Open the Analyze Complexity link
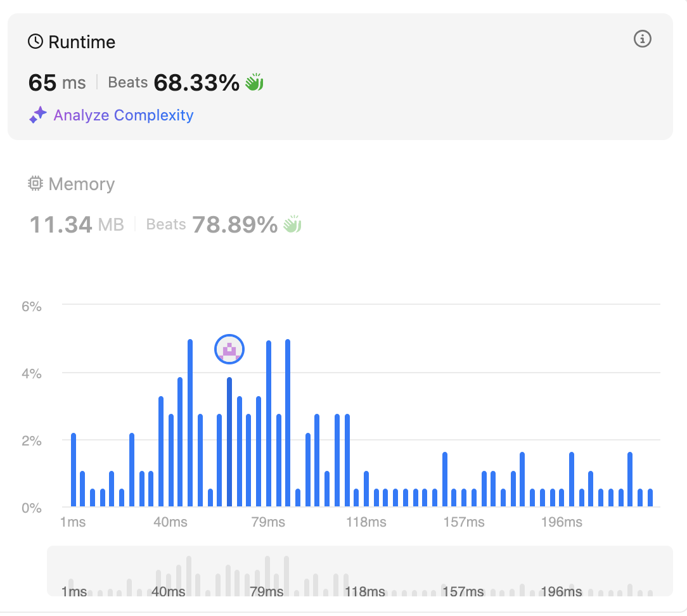Screen dimensions: 687x616 click(x=124, y=115)
